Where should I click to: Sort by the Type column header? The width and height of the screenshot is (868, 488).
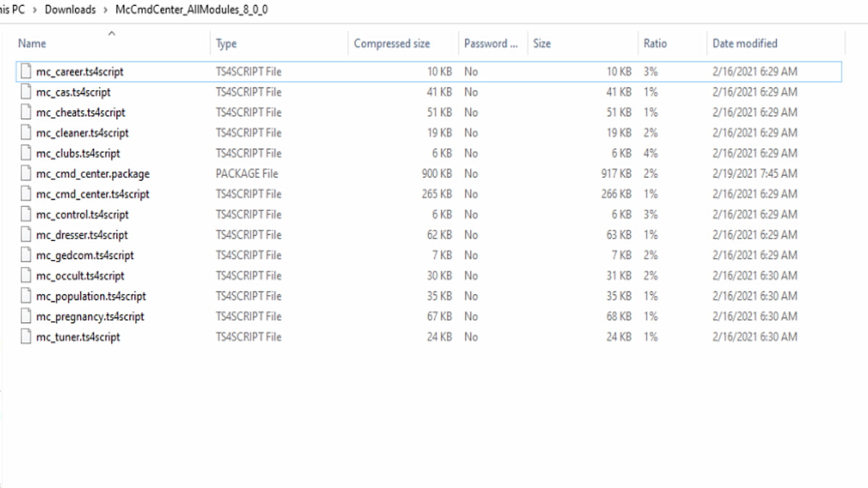(226, 43)
